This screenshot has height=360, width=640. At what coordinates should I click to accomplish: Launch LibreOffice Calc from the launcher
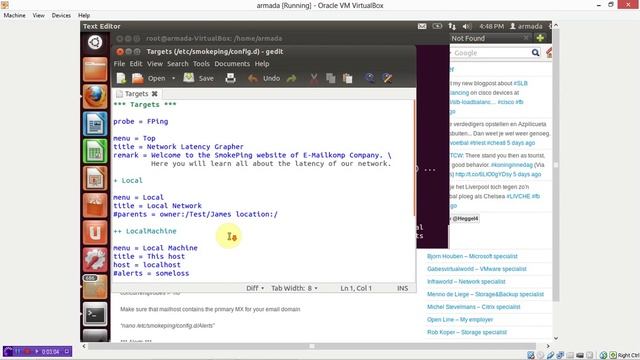(x=95, y=151)
